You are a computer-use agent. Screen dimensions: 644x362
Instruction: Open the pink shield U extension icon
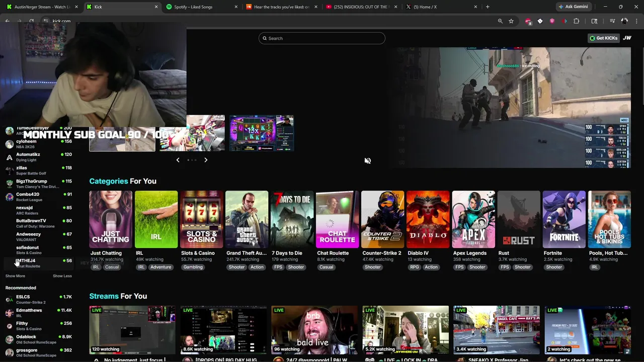coord(552,21)
